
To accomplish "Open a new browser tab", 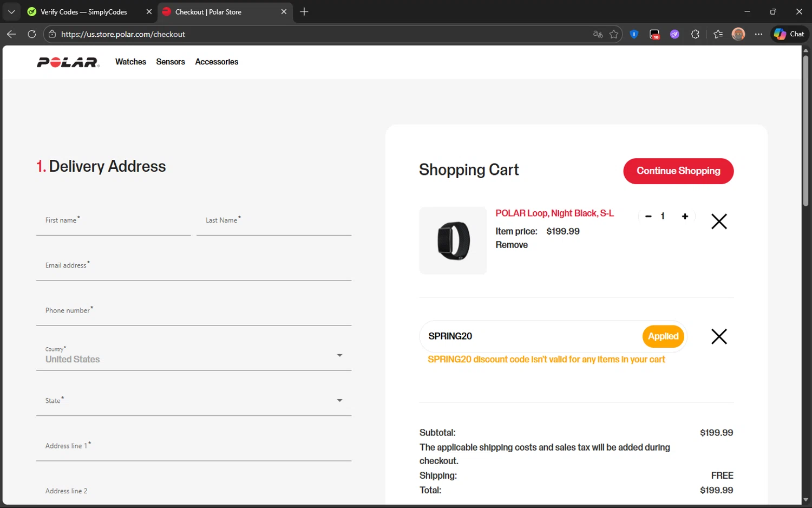I will click(304, 11).
